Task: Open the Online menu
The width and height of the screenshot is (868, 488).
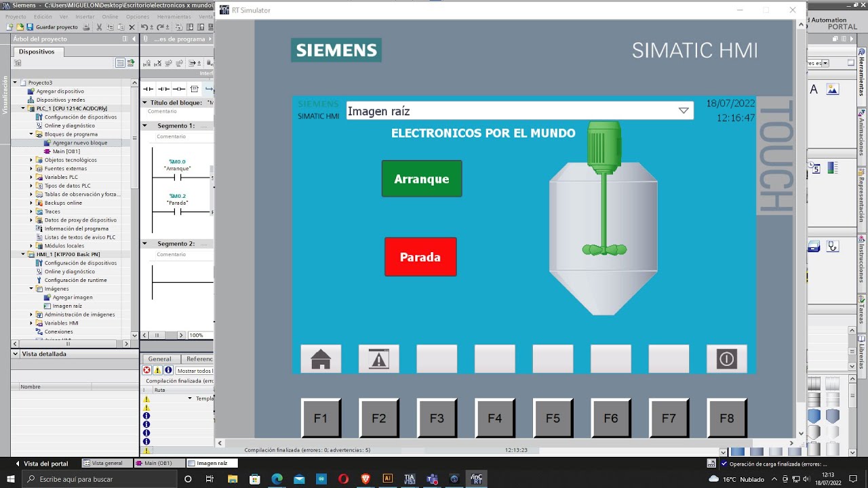Action: click(x=110, y=16)
